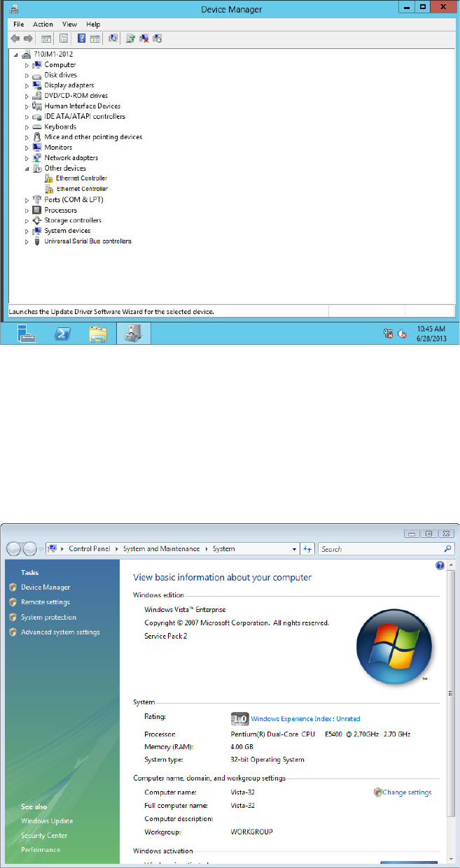Image resolution: width=460 pixels, height=868 pixels.
Task: Expand the Display adapters node
Action: [x=27, y=85]
